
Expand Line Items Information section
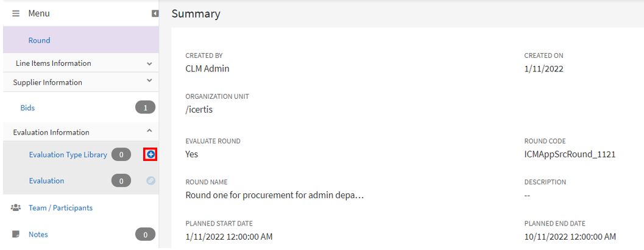point(149,63)
